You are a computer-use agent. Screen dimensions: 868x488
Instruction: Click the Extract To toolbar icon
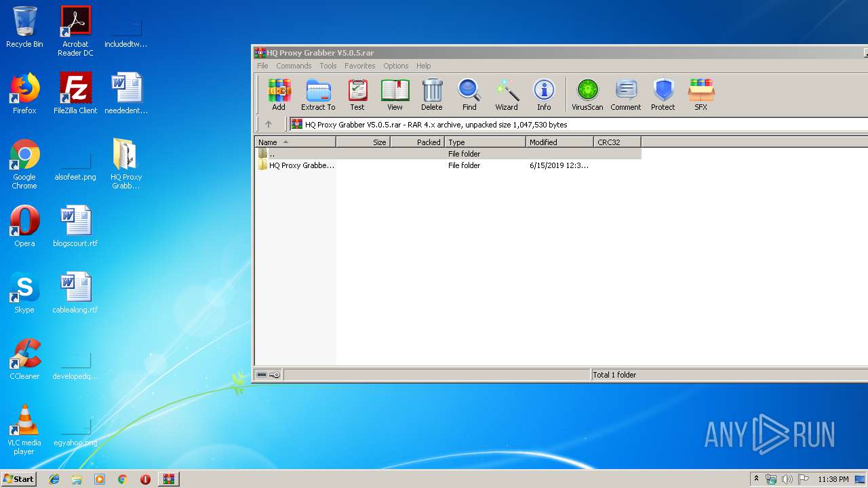[x=318, y=94]
